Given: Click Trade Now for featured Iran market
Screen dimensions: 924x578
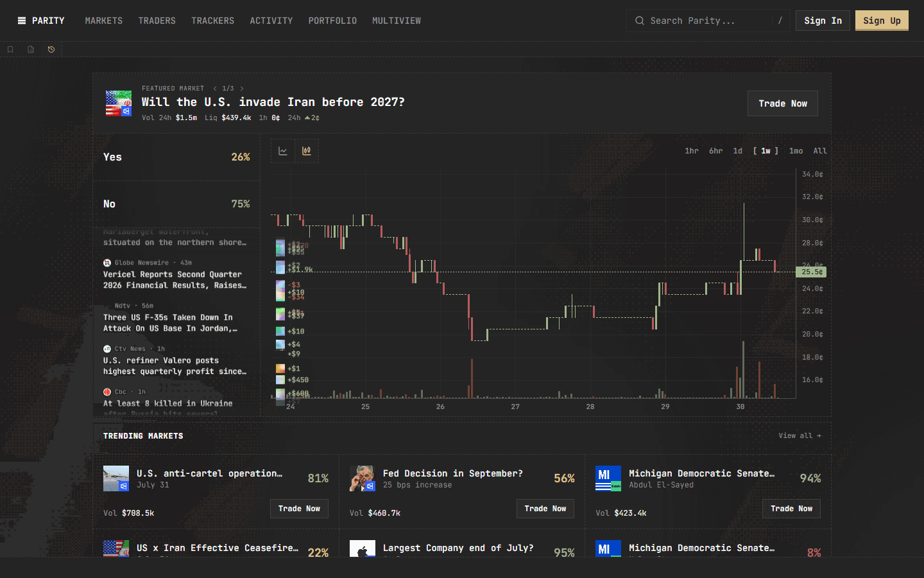Looking at the screenshot, I should [783, 103].
